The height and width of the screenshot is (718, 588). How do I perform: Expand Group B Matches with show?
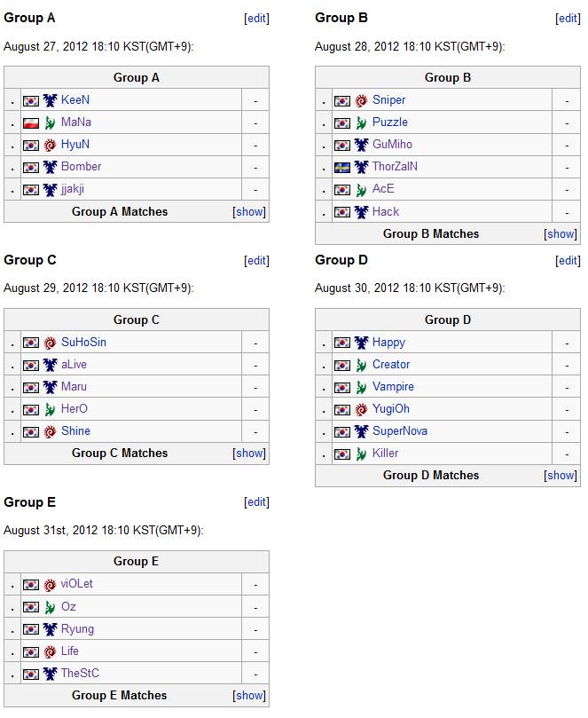[x=561, y=234]
